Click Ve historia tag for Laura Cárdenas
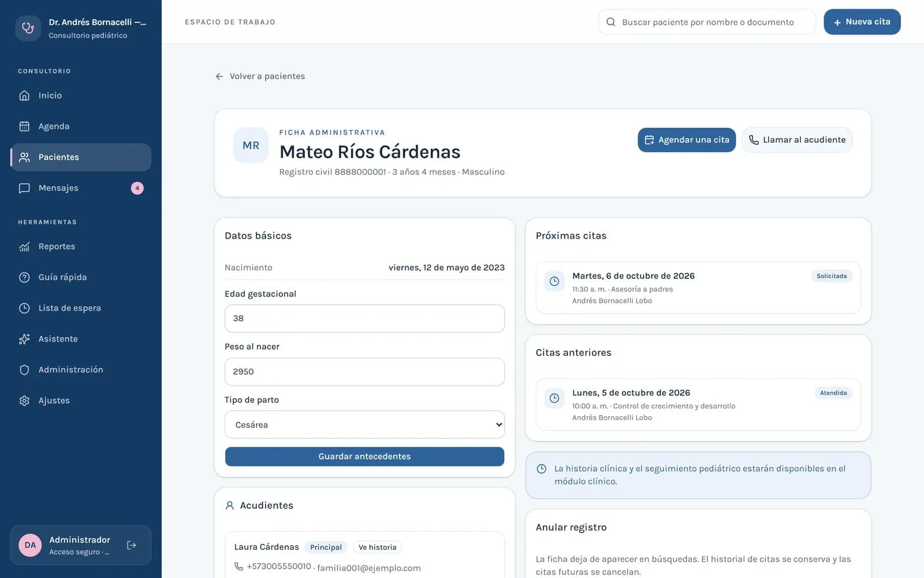The width and height of the screenshot is (924, 578). pyautogui.click(x=377, y=547)
